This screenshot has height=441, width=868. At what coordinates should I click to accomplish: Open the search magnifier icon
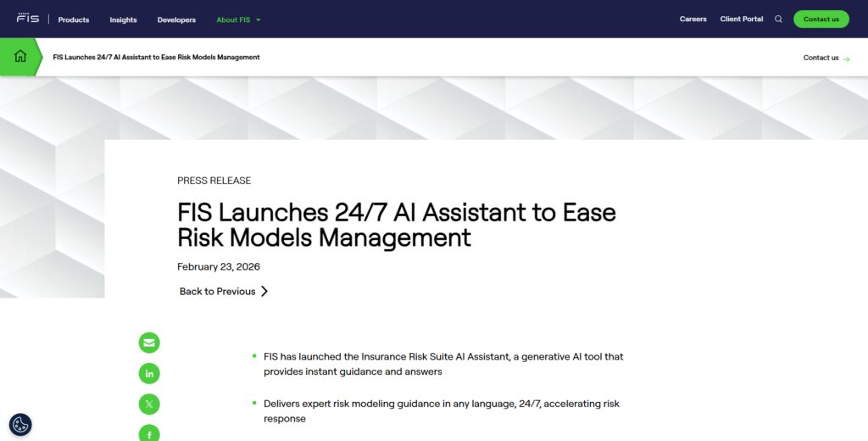[778, 19]
